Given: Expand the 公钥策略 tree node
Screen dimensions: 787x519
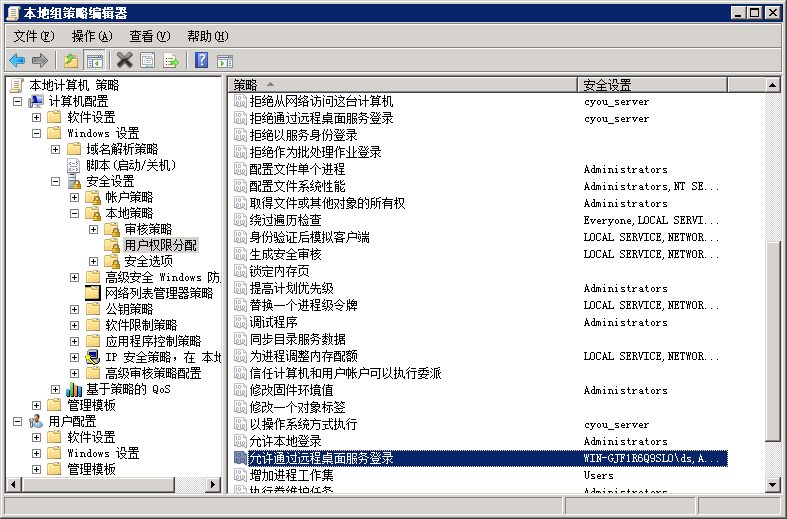Looking at the screenshot, I should (75, 309).
